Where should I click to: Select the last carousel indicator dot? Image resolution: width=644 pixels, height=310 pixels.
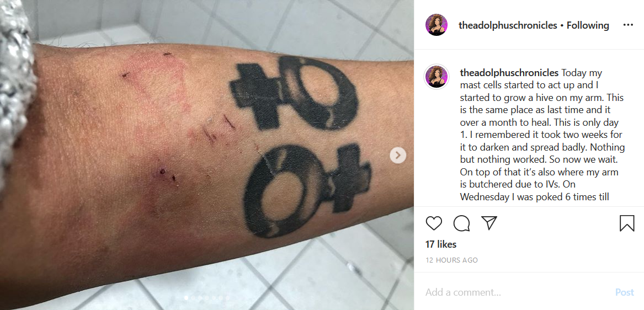pyautogui.click(x=227, y=298)
